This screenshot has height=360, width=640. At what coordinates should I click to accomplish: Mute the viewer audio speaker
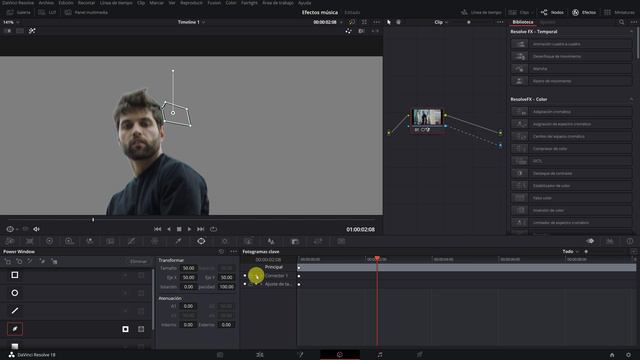(x=36, y=229)
